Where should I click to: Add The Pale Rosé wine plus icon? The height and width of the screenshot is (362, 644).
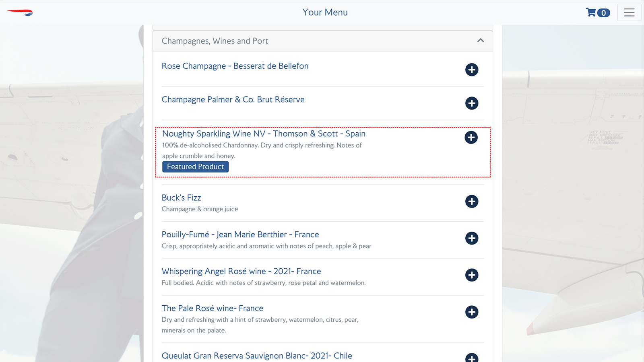[472, 312]
